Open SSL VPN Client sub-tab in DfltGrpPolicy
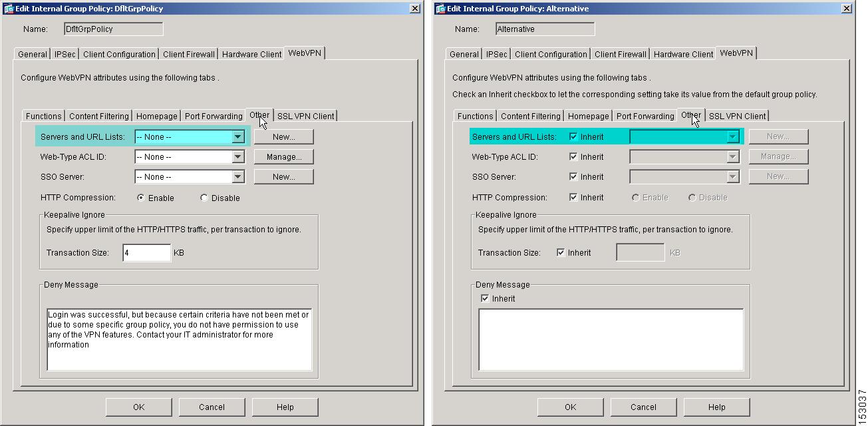 [305, 116]
